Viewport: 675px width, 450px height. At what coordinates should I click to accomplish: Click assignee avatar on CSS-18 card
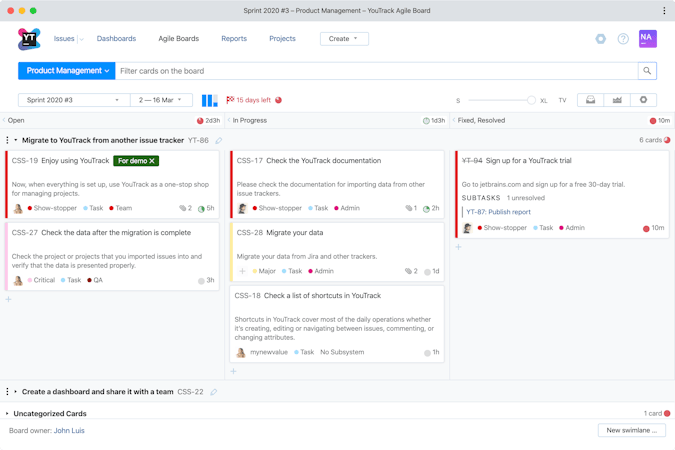[241, 353]
